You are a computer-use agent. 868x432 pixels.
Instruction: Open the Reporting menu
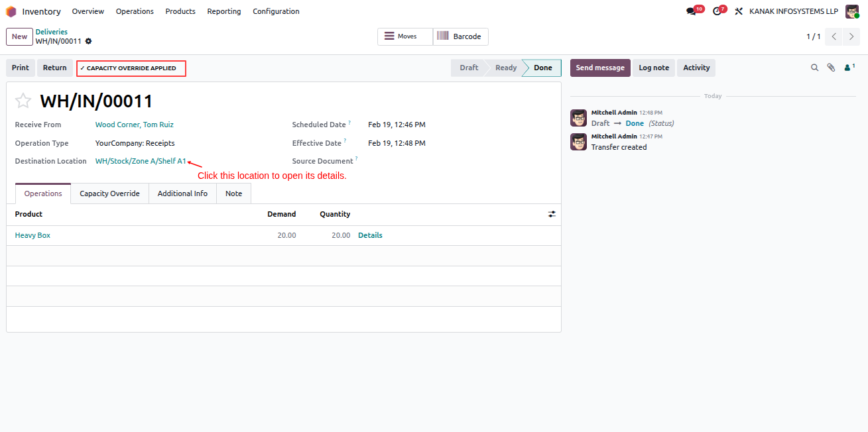[224, 11]
